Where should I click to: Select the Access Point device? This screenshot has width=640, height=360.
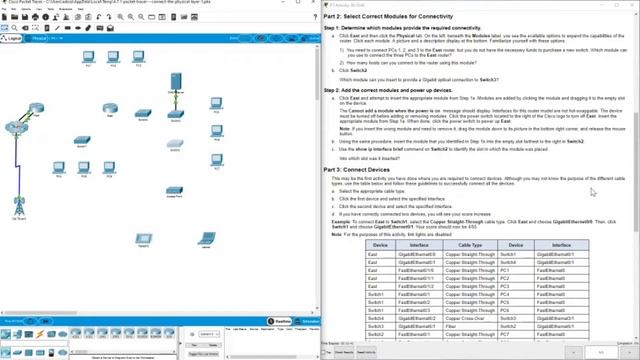click(174, 191)
